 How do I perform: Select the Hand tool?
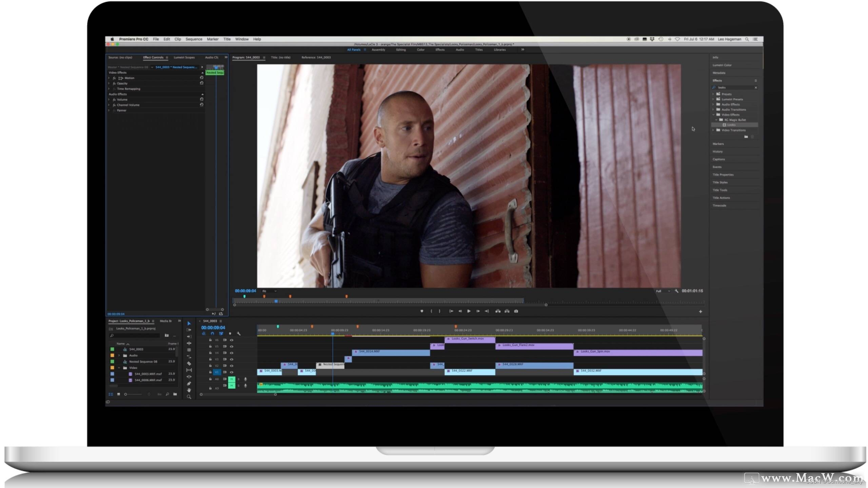(189, 390)
